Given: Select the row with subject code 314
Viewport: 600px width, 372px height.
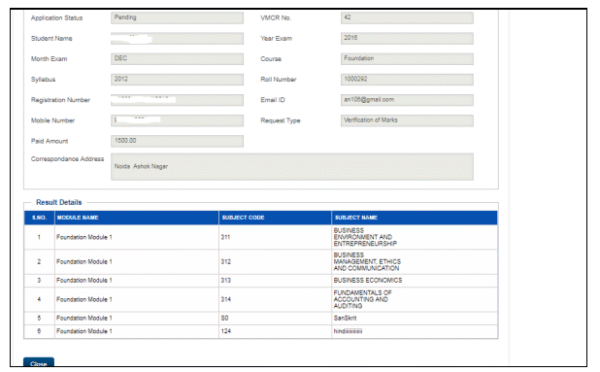Looking at the screenshot, I should (x=261, y=299).
